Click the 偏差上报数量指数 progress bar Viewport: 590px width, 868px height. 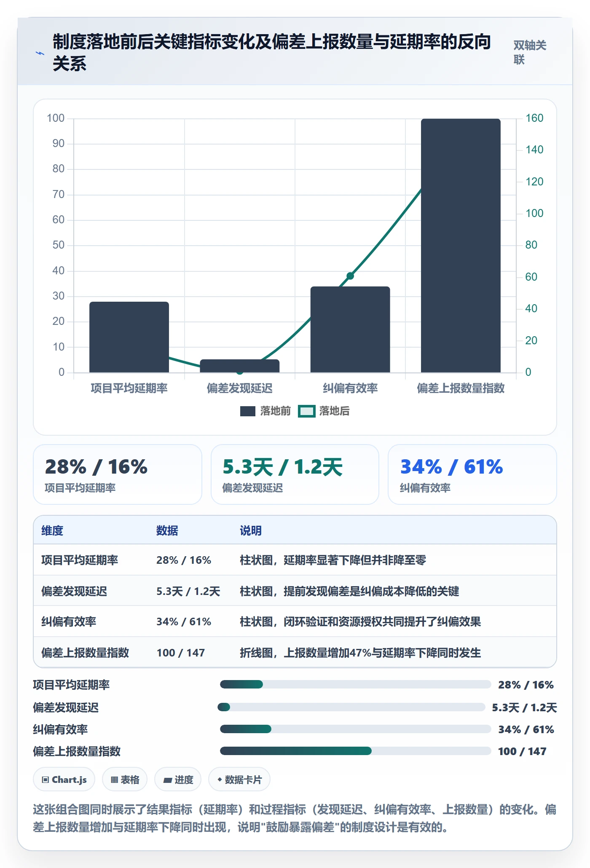pos(355,751)
